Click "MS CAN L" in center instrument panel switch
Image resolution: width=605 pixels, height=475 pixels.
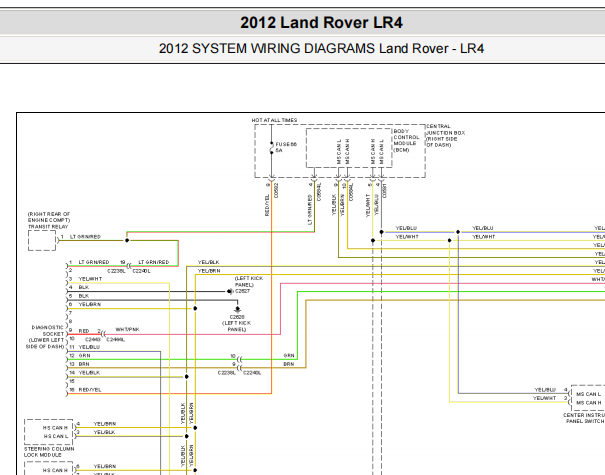click(x=588, y=394)
